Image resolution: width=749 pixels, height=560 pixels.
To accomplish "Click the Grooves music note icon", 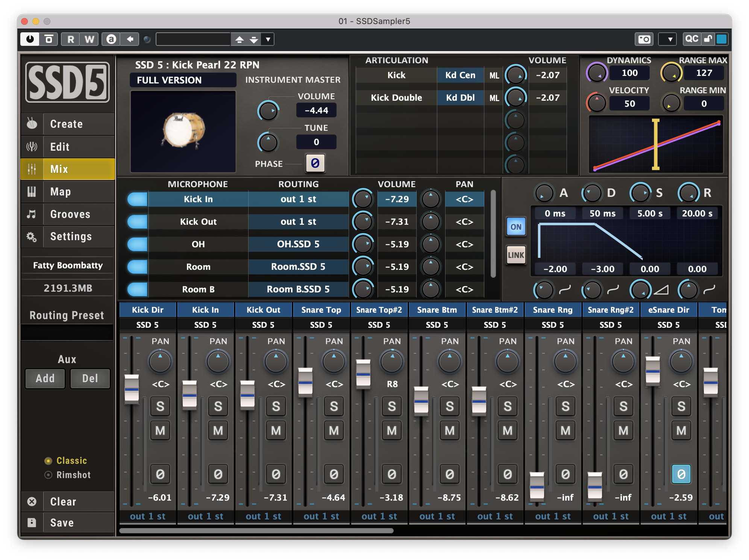I will pos(32,214).
